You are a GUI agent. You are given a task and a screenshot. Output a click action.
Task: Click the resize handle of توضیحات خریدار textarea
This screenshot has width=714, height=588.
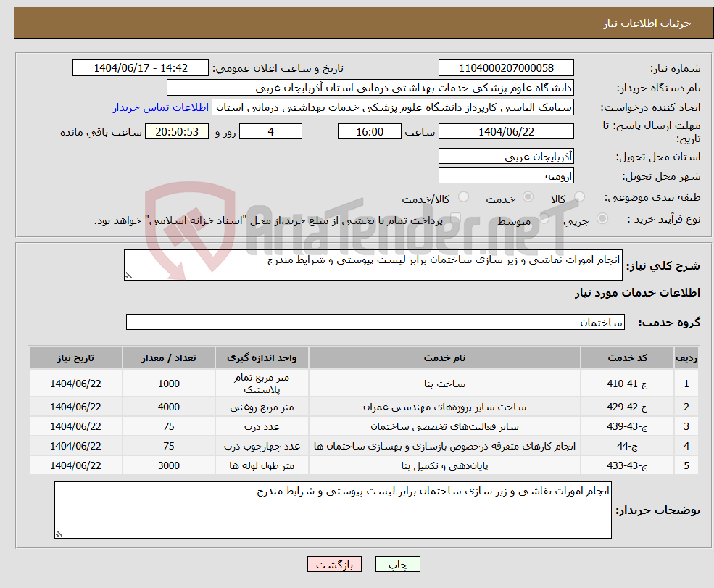click(60, 534)
